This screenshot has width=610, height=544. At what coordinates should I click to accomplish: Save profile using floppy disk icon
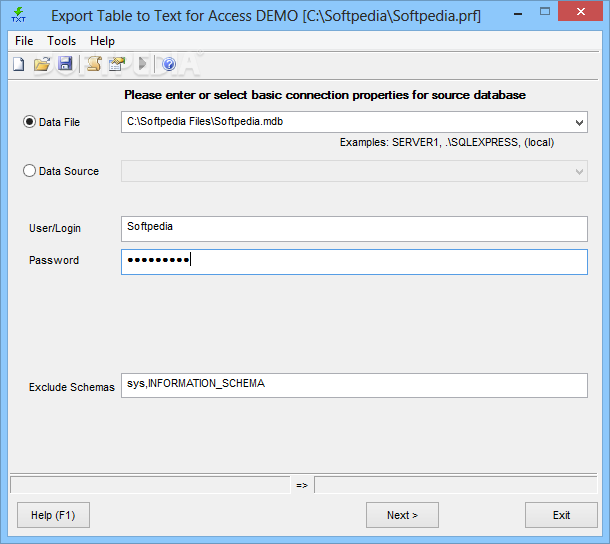coord(65,63)
